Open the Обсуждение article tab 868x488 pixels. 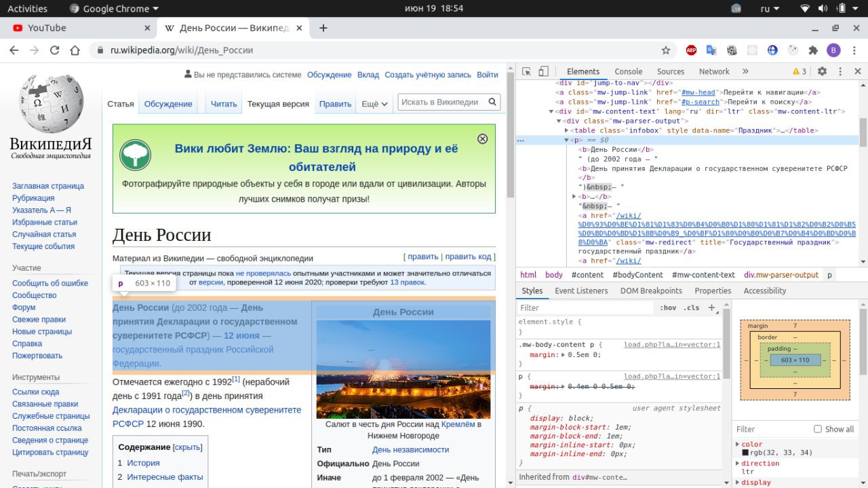[x=168, y=104]
